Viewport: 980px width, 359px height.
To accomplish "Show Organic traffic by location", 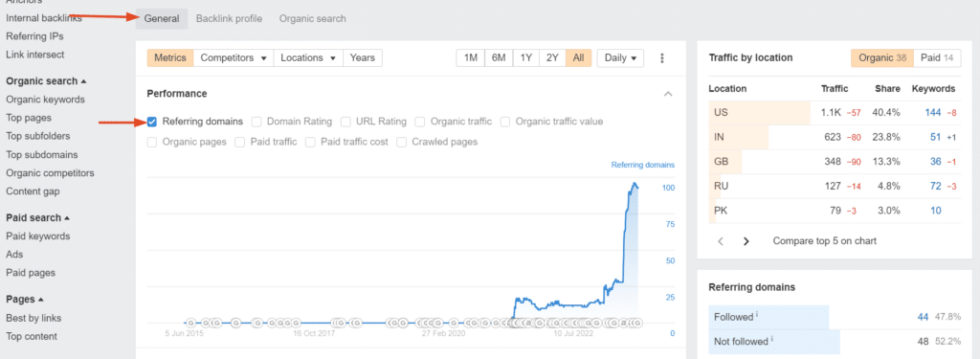I will pos(882,58).
